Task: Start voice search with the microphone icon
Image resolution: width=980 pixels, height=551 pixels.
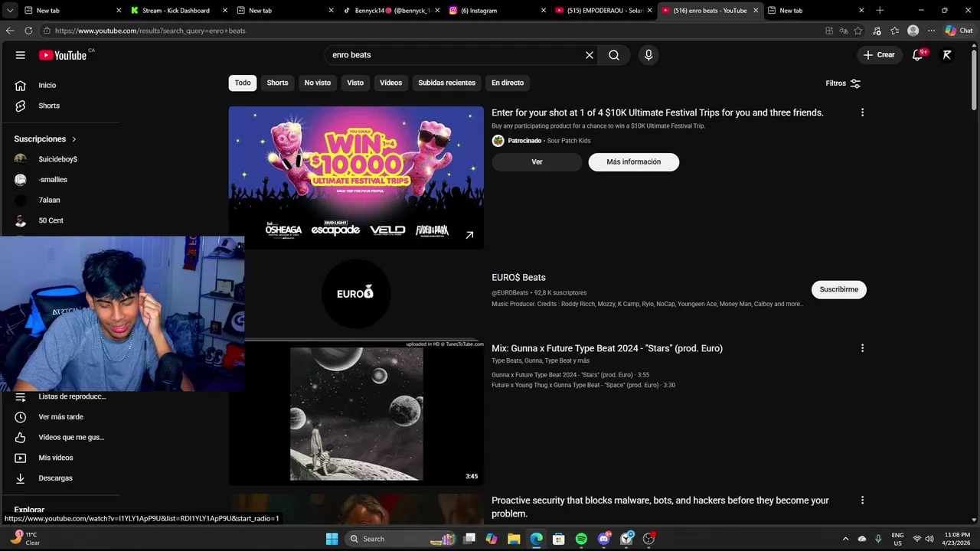Action: pyautogui.click(x=648, y=55)
